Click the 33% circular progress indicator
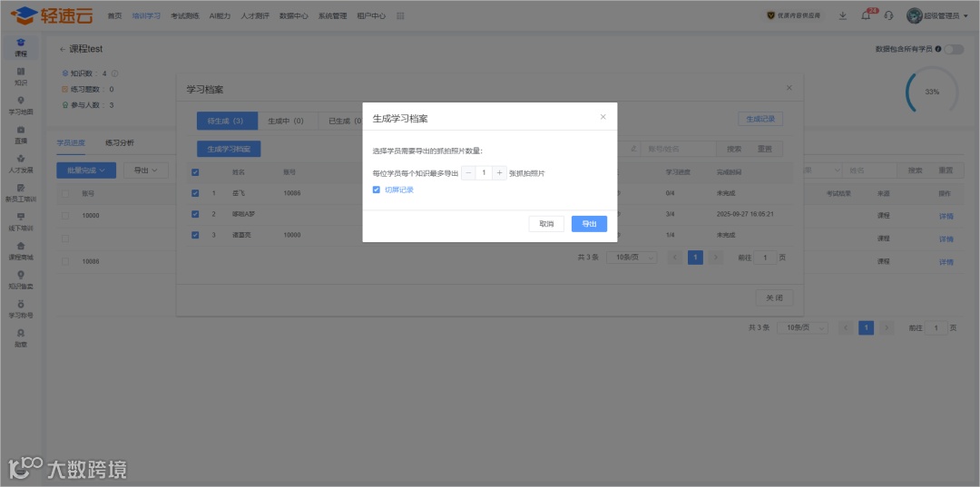The width and height of the screenshot is (980, 487). point(931,92)
